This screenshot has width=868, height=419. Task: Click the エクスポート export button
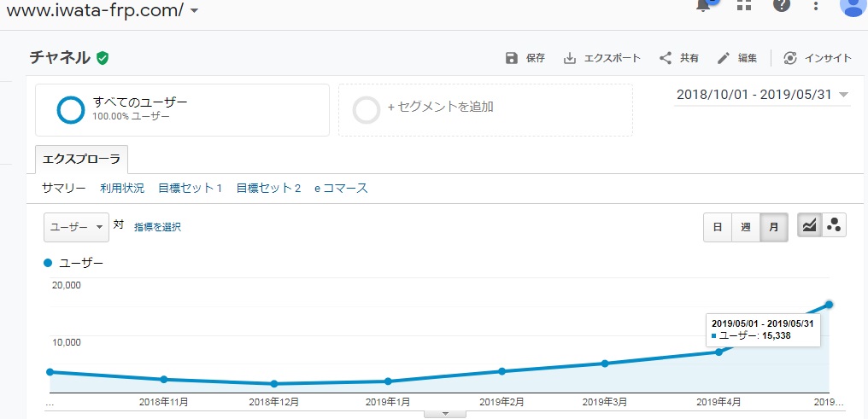pyautogui.click(x=601, y=58)
